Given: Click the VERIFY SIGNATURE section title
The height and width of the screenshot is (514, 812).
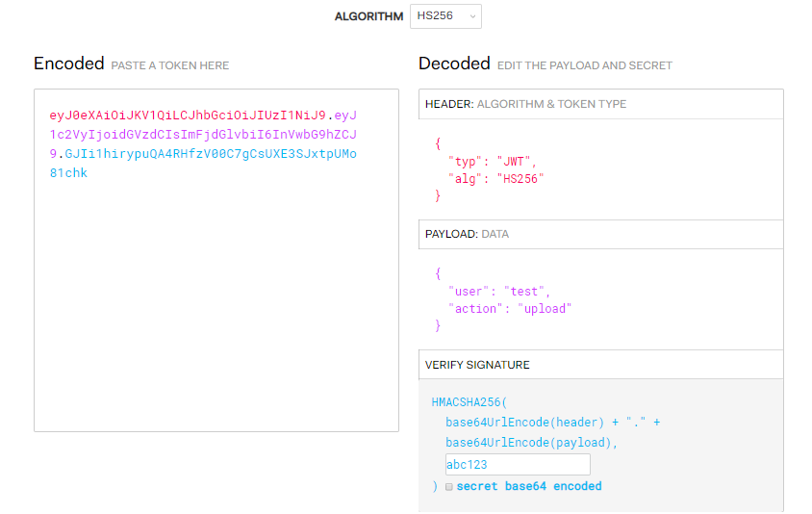Looking at the screenshot, I should point(477,365).
